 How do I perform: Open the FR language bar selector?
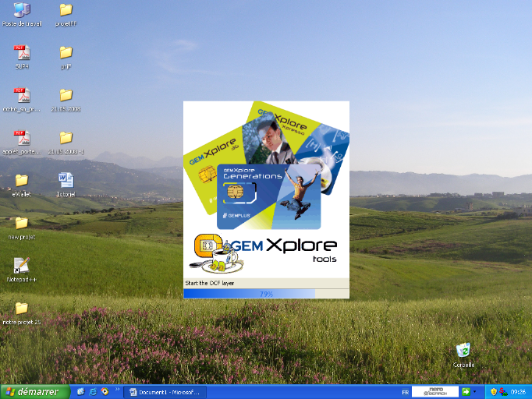coord(405,391)
